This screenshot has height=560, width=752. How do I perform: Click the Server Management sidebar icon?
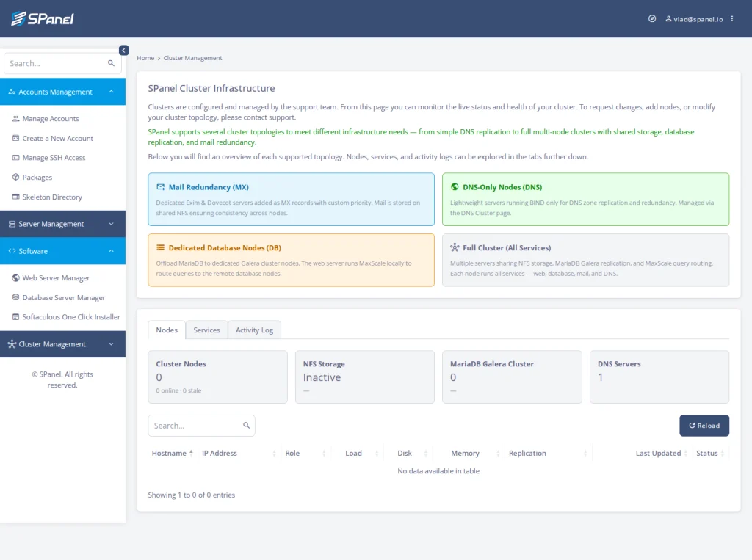tap(12, 224)
